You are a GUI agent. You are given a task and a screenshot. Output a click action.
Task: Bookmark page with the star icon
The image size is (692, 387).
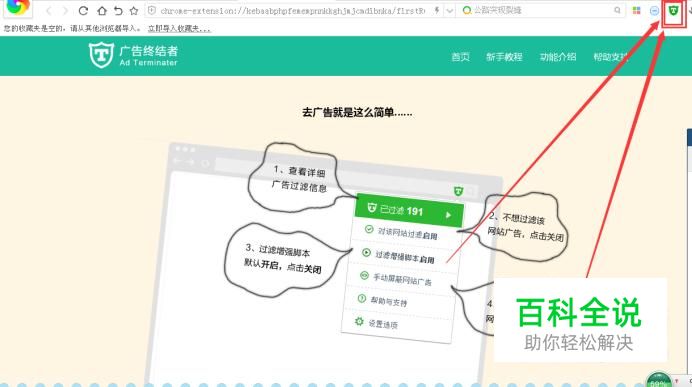134,11
